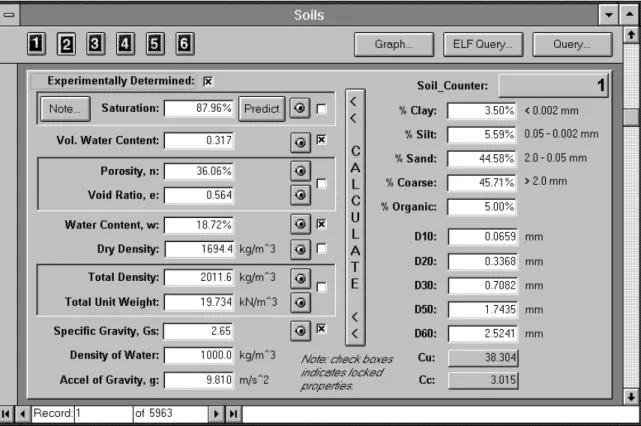Click the % Coarse field
The image size is (641, 426).
(x=482, y=183)
